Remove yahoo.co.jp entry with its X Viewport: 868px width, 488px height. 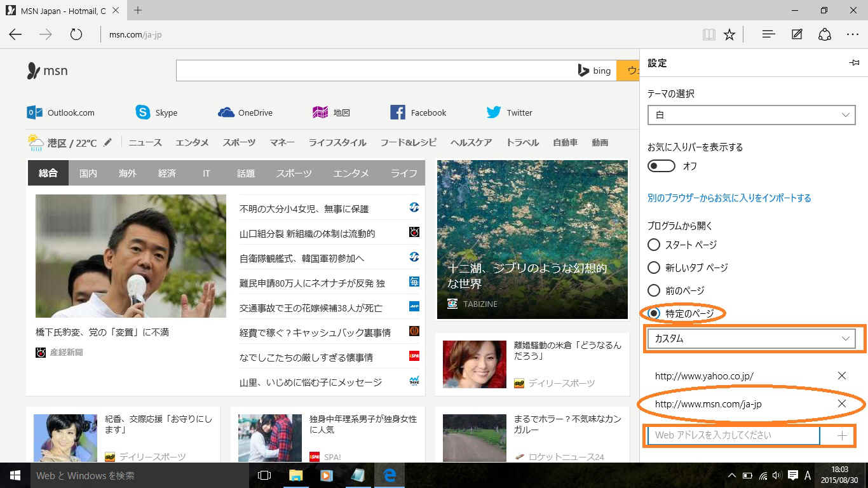[842, 376]
